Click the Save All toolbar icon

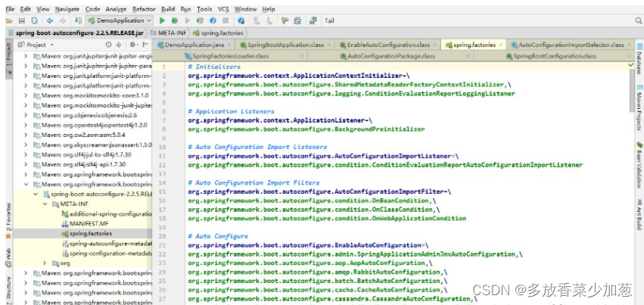tap(22, 20)
